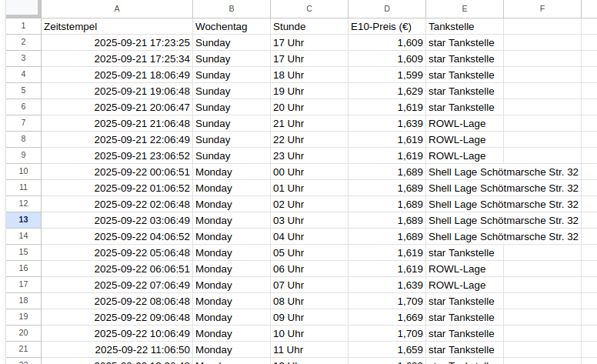Click column E header
The height and width of the screenshot is (364, 597).
pos(465,8)
